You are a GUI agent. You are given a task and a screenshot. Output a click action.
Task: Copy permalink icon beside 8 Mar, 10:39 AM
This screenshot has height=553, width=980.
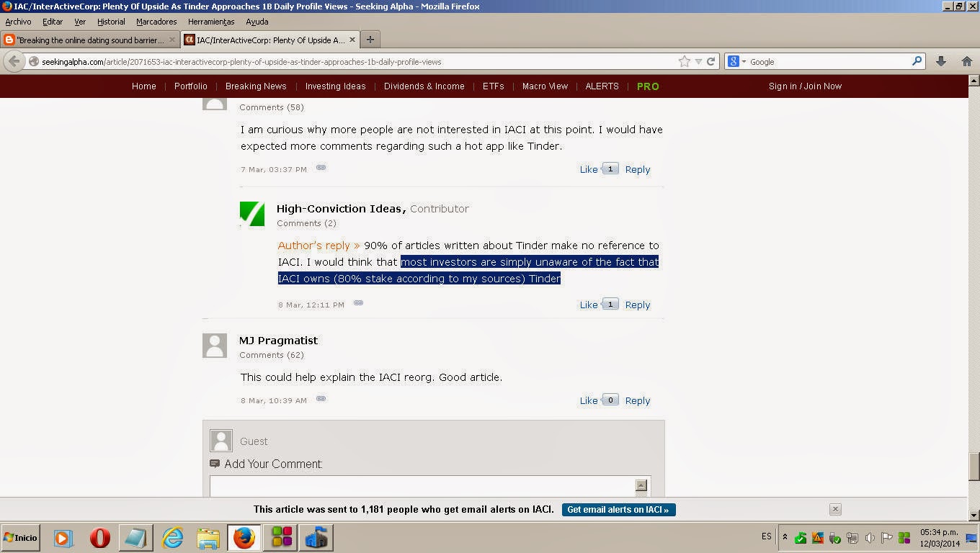pyautogui.click(x=321, y=398)
